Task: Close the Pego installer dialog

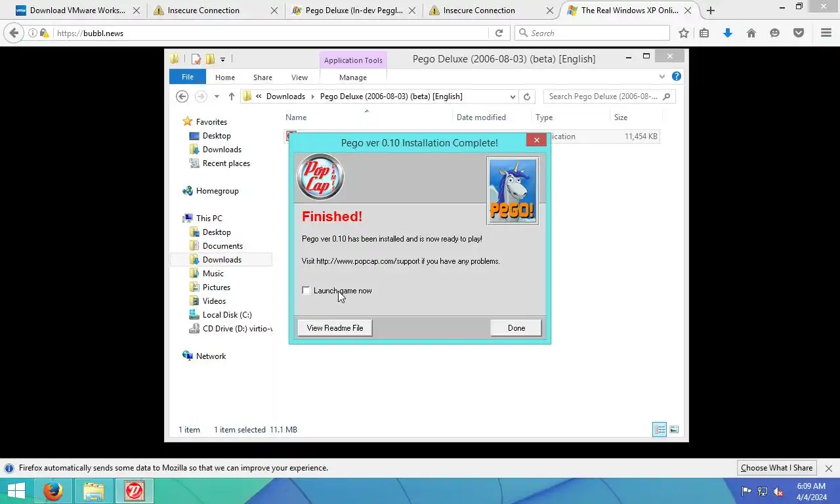Action: [x=536, y=140]
